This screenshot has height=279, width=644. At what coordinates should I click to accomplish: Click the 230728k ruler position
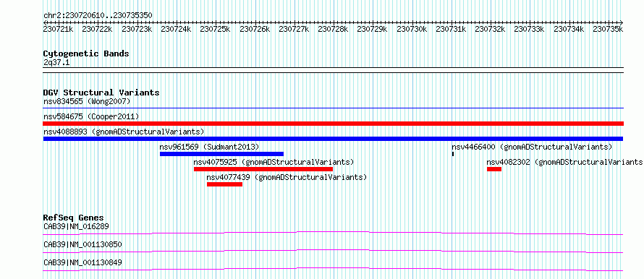[333, 29]
